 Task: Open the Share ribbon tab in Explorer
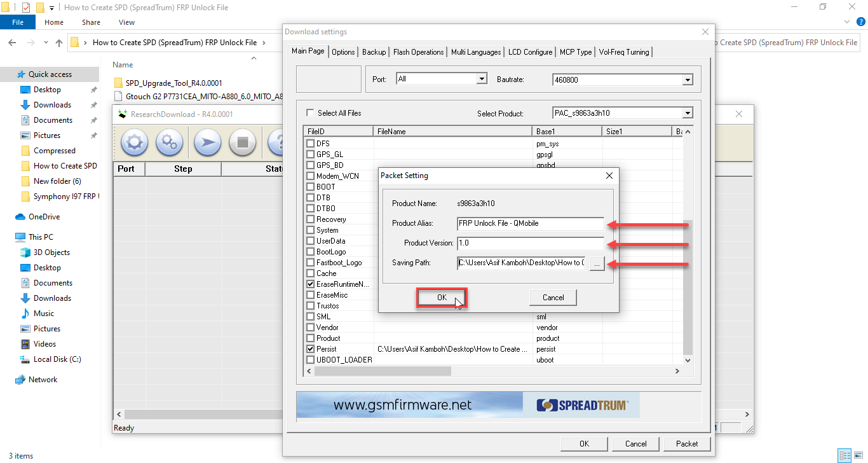pos(90,22)
